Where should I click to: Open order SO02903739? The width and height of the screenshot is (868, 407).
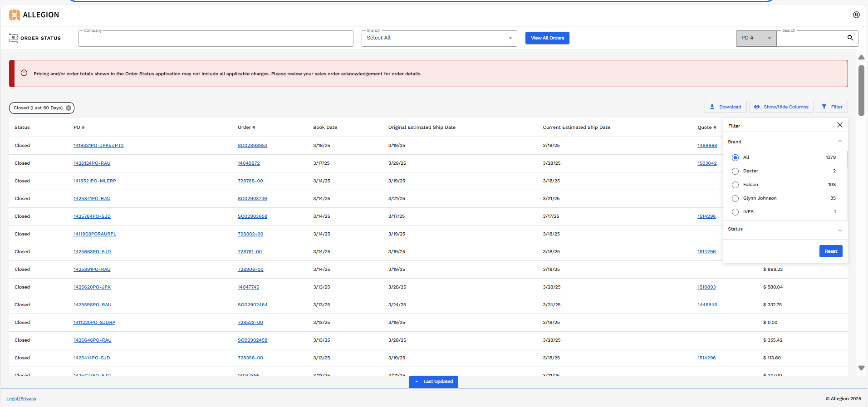pyautogui.click(x=252, y=199)
